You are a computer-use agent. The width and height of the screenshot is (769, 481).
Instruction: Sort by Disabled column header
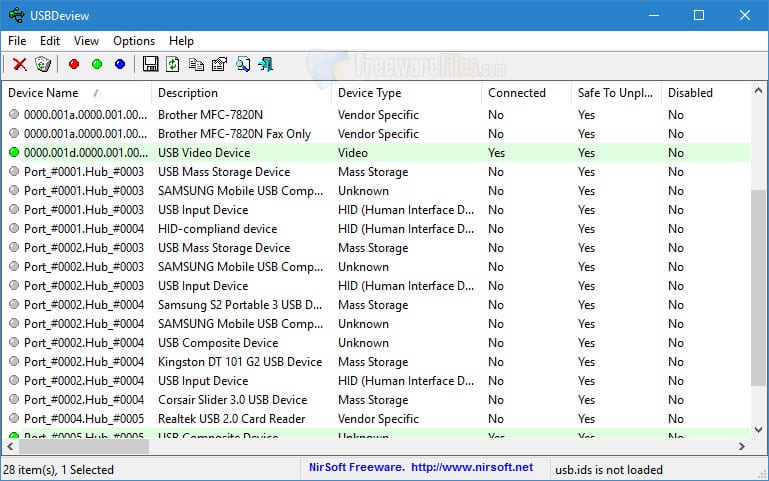[x=705, y=93]
